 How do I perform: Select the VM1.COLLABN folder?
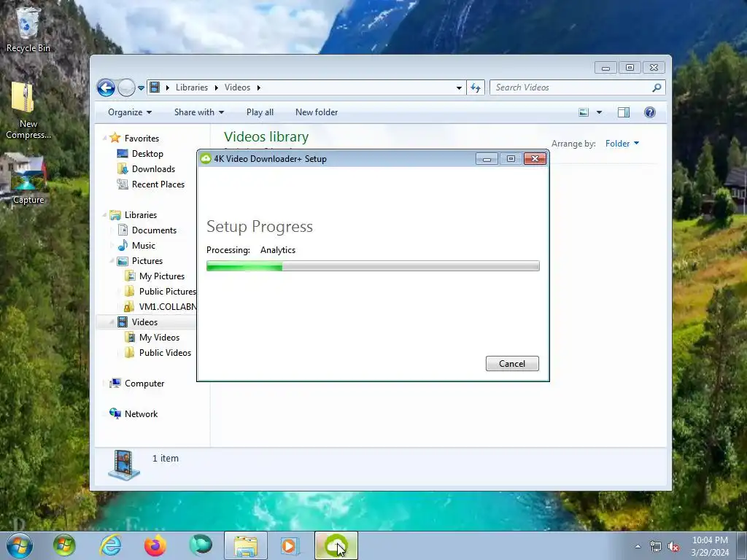[167, 307]
